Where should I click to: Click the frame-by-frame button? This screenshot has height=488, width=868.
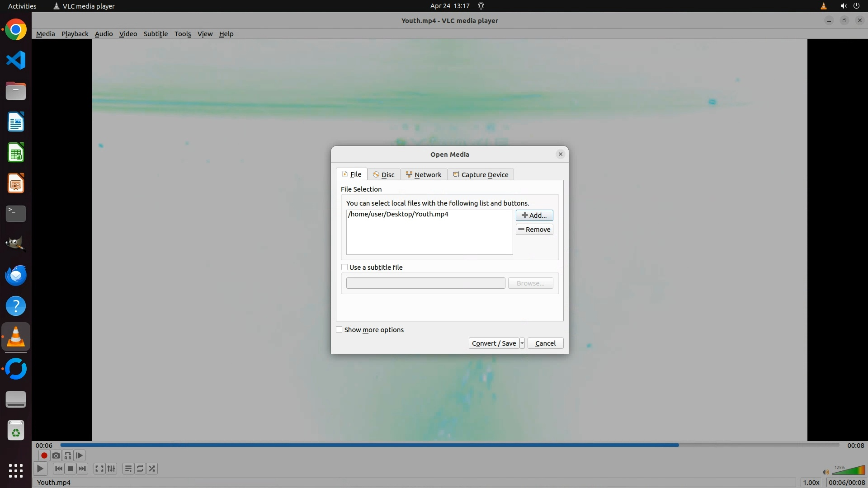pos(80,455)
